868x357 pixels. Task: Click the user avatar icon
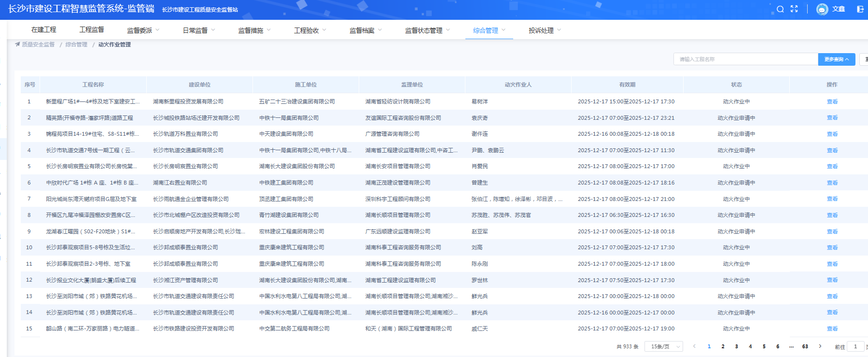click(x=822, y=9)
